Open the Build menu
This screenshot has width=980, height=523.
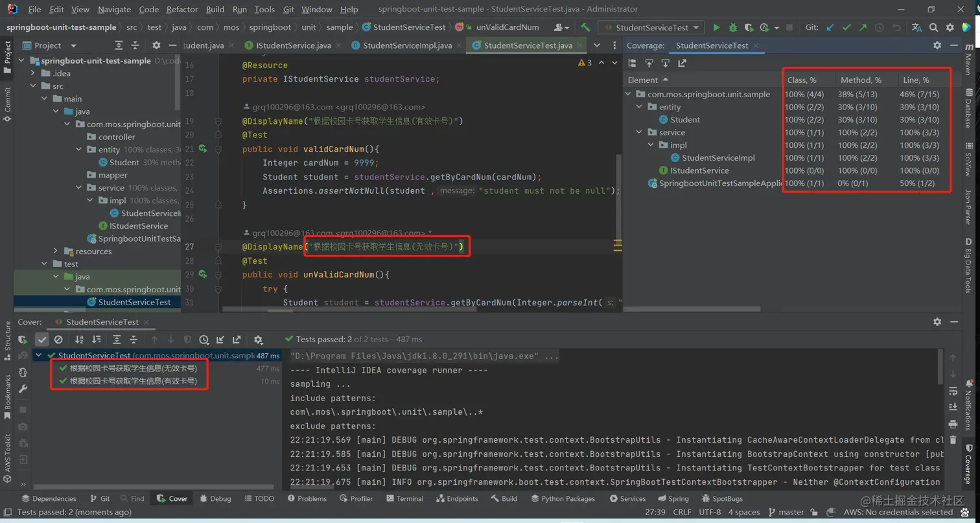215,10
